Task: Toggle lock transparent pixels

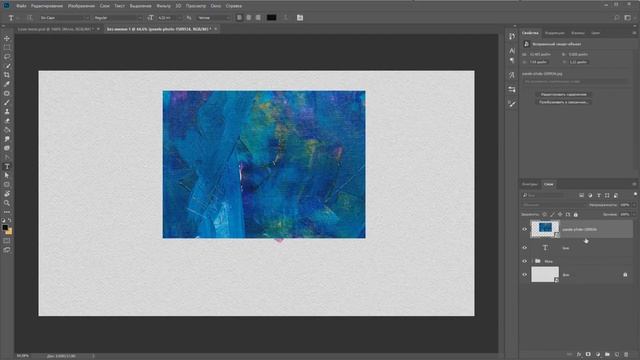Action: tap(544, 214)
